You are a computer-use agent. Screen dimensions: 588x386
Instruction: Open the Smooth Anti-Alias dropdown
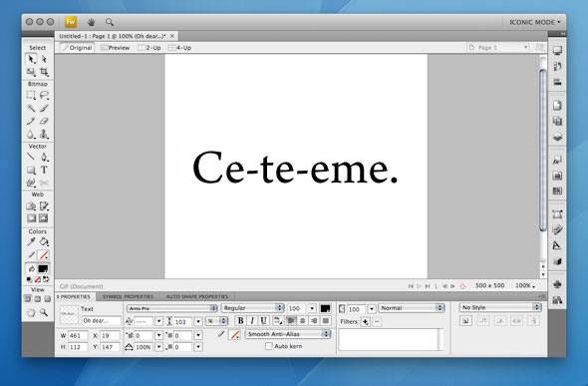pos(288,334)
